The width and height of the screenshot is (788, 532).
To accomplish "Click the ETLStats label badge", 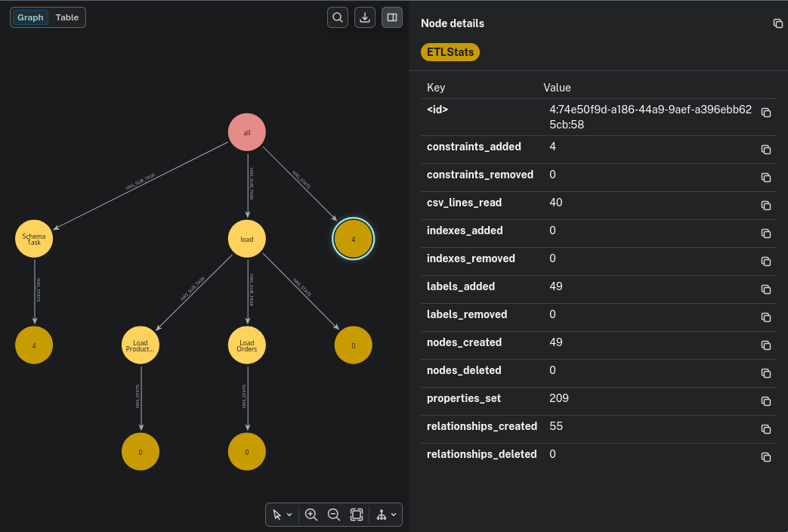I will pyautogui.click(x=450, y=52).
